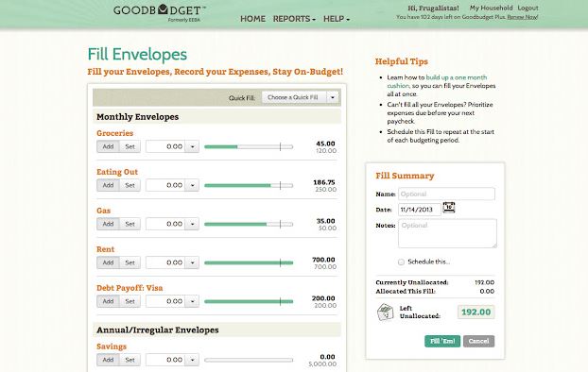Focus the Fill Summary Name field

click(x=446, y=194)
